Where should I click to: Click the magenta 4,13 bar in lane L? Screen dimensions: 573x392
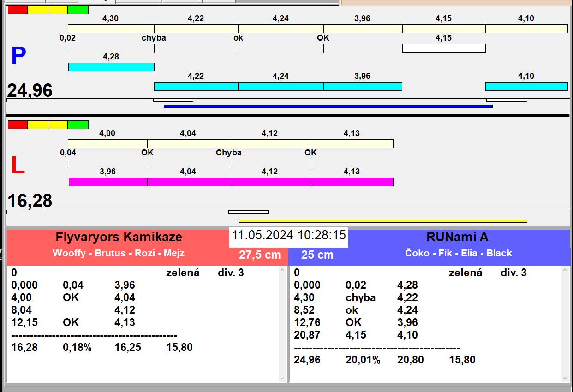click(x=352, y=182)
